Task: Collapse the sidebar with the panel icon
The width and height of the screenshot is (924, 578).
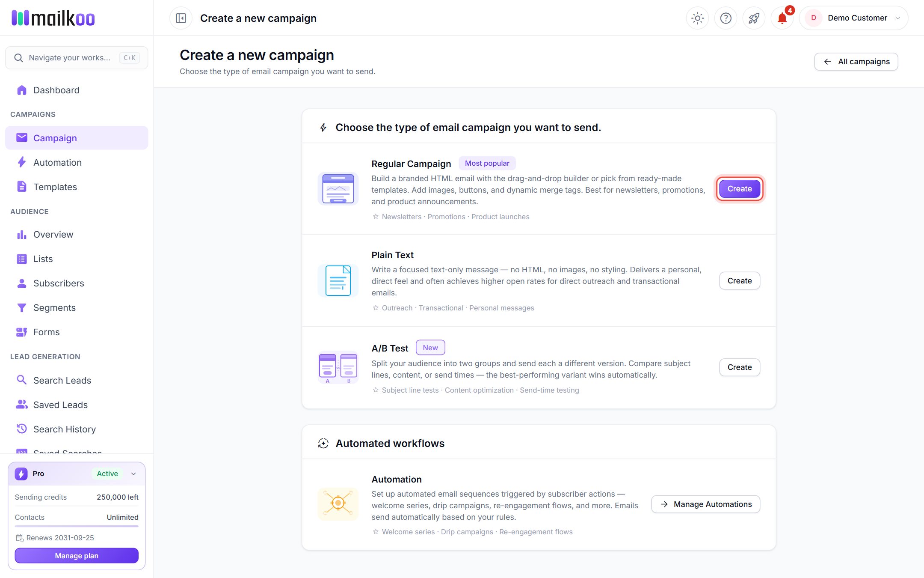Action: tap(181, 18)
